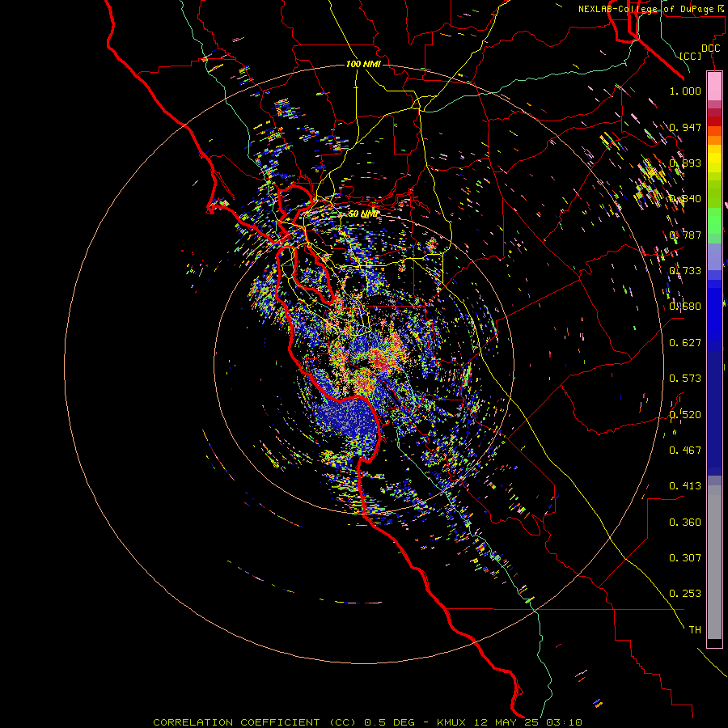The width and height of the screenshot is (728, 728).
Task: Click the TH threshold label on scale
Action: 695,630
